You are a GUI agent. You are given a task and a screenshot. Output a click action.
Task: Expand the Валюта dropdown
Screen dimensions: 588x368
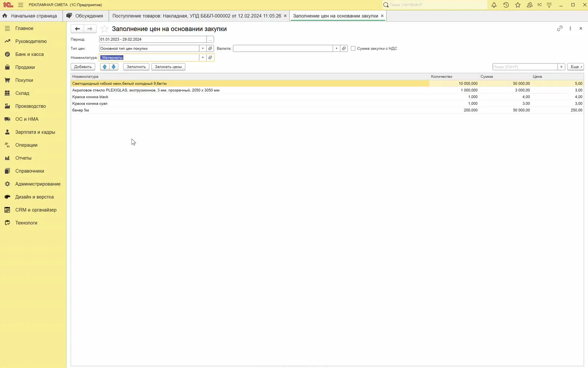(336, 48)
